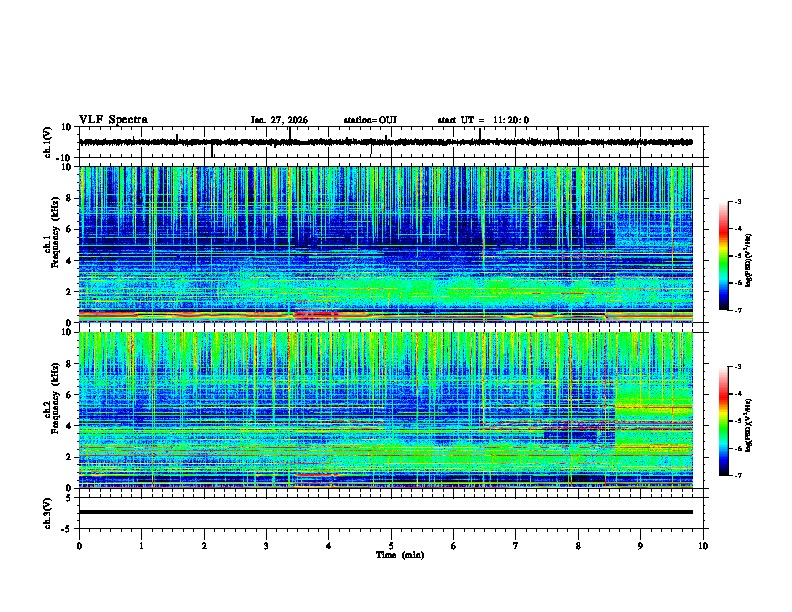Click time axis tick label "3"
792x612 pixels.
266,546
